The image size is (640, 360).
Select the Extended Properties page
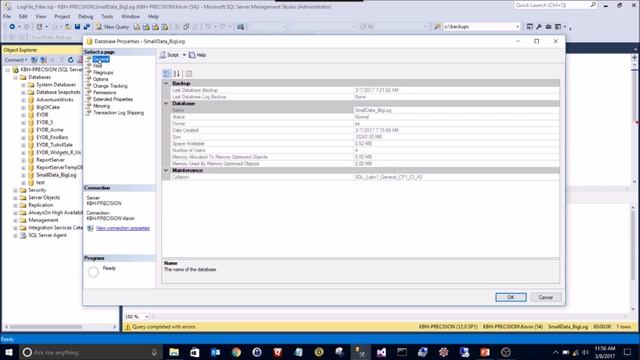[x=113, y=99]
